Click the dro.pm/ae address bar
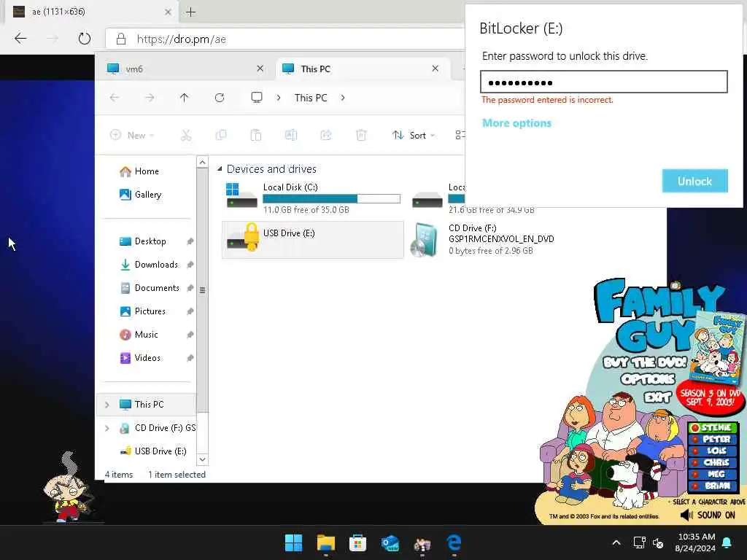The width and height of the screenshot is (747, 560). click(x=286, y=39)
